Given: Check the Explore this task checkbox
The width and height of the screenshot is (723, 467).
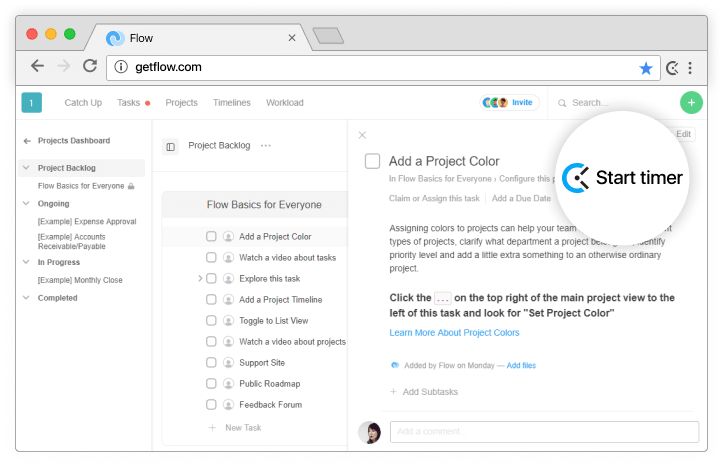Looking at the screenshot, I should pyautogui.click(x=211, y=278).
